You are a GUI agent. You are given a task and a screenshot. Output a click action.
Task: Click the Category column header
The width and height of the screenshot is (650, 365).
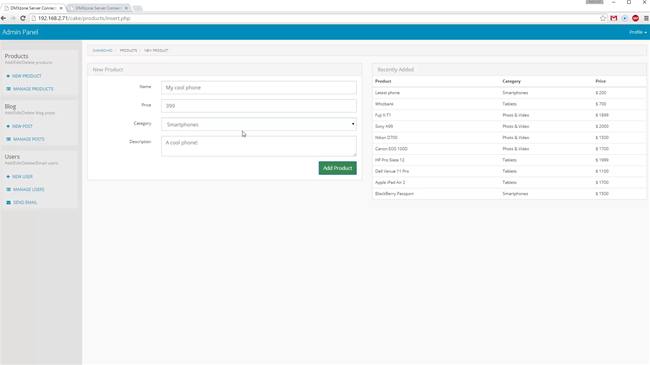click(x=512, y=81)
